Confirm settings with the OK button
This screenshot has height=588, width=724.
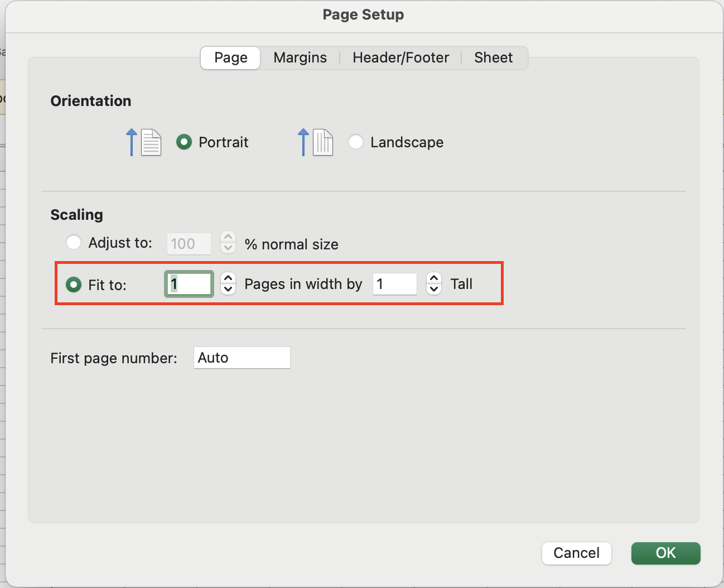(x=665, y=553)
